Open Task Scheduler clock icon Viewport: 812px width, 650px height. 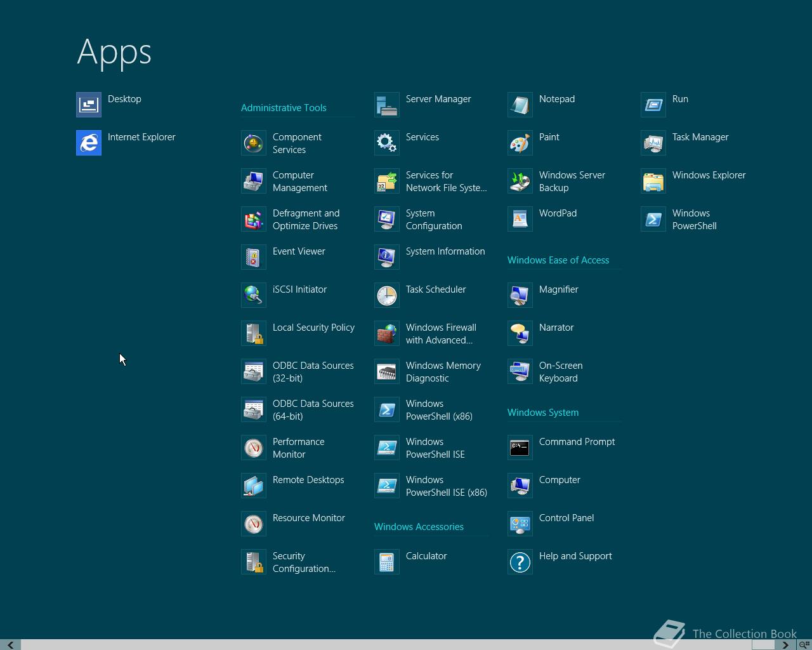click(387, 295)
